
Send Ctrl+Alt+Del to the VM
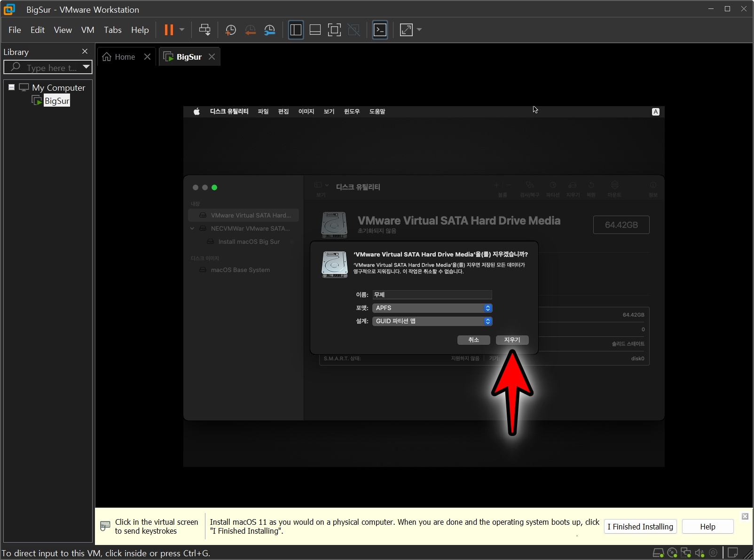[204, 30]
